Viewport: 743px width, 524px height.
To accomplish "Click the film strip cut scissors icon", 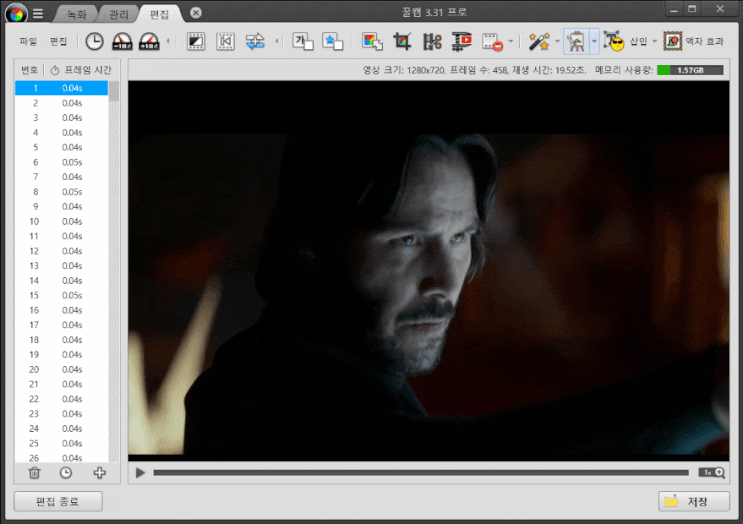I will 432,42.
